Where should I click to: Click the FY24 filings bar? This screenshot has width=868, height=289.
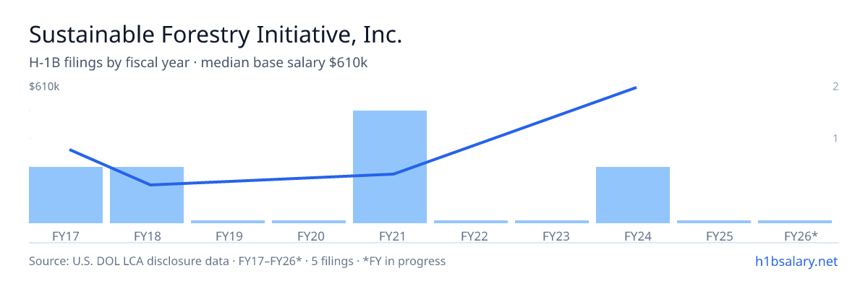[633, 195]
